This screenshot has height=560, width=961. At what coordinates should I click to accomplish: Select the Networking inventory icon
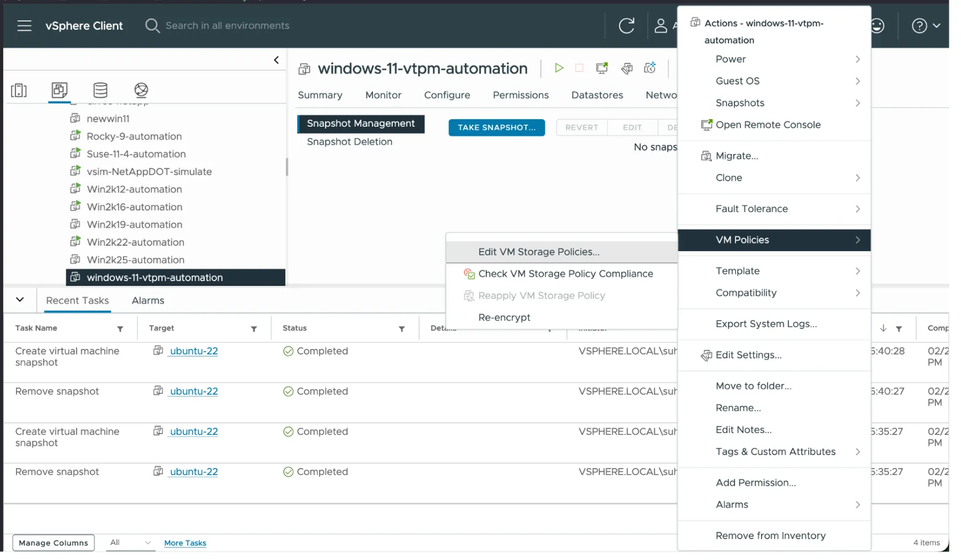click(141, 91)
